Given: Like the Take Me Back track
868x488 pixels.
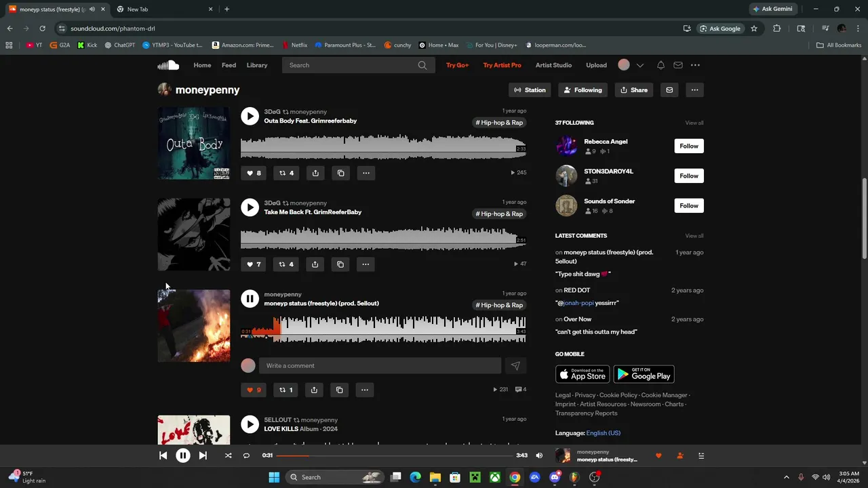Looking at the screenshot, I should click(253, 264).
